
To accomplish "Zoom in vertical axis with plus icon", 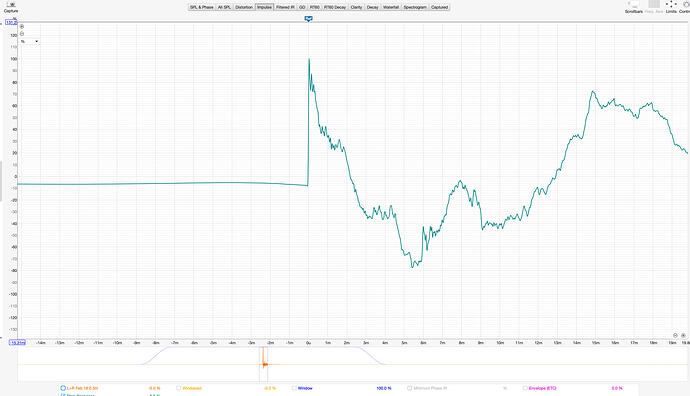I will 22,27.
